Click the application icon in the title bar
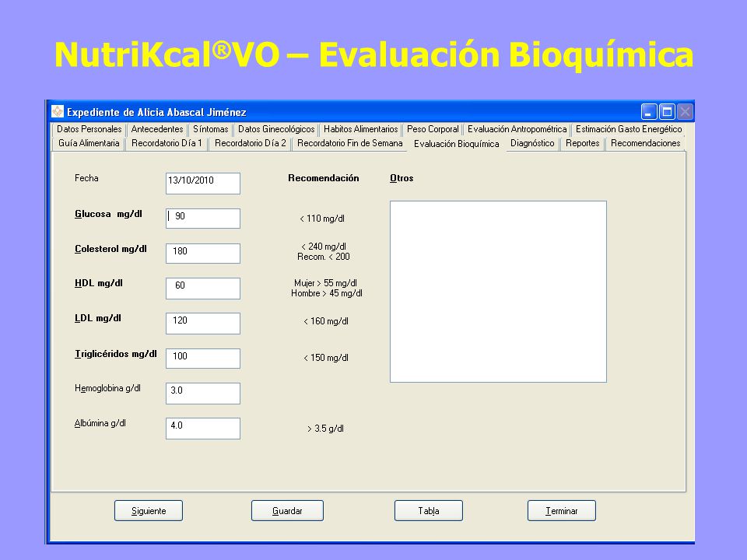This screenshot has height=560, width=747. [x=57, y=111]
